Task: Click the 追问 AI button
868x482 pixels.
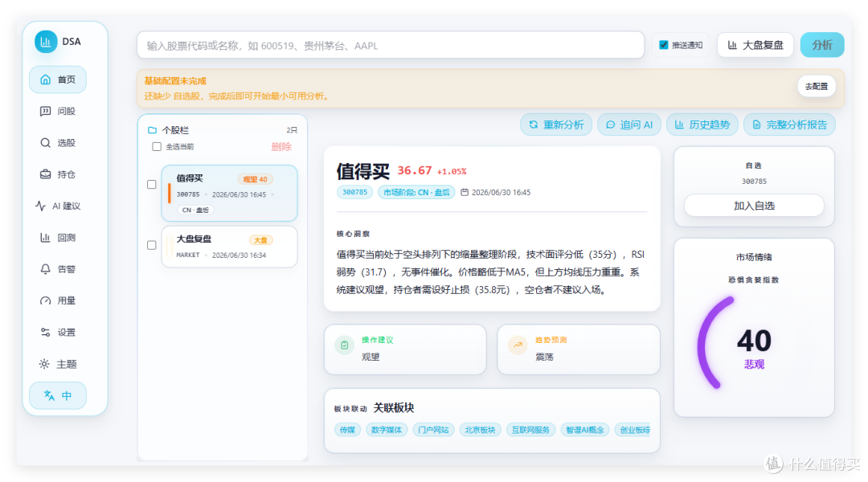Action: coord(628,125)
